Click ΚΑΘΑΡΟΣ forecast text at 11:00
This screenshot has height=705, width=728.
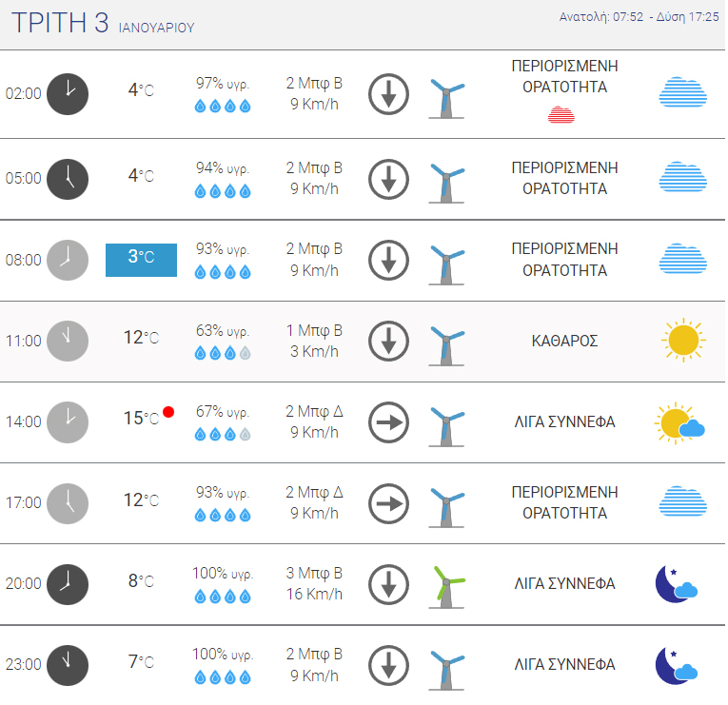point(564,341)
